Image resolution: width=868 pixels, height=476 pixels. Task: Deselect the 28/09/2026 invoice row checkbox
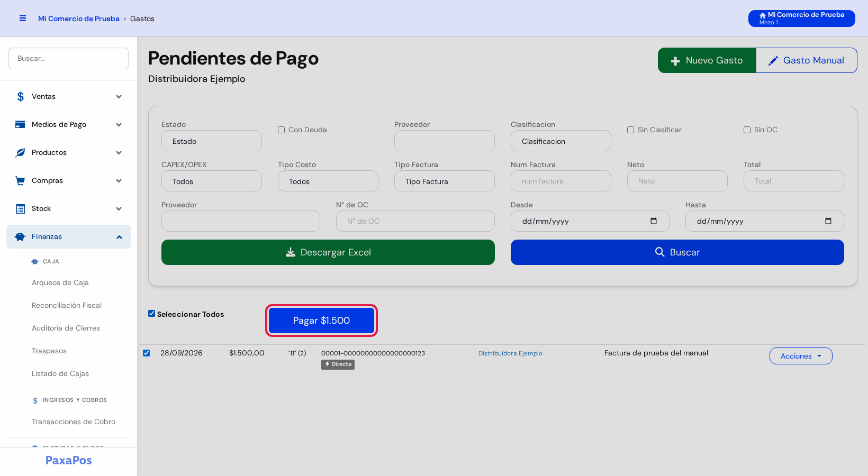coord(147,353)
